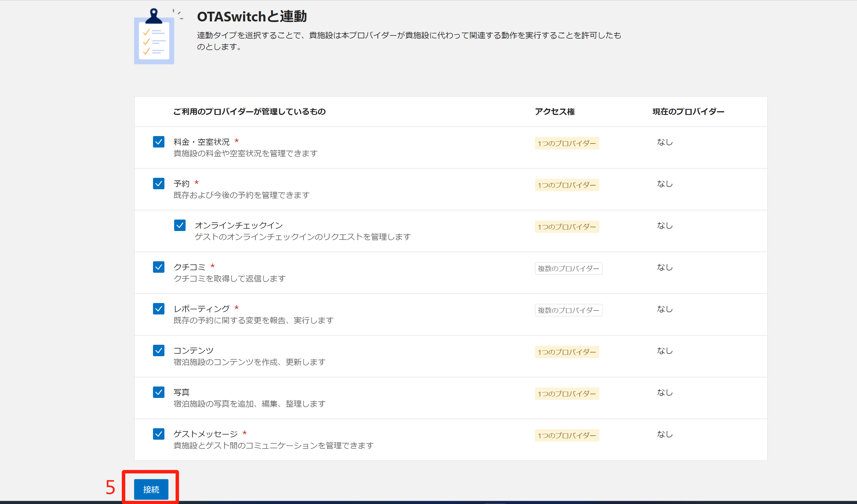
Task: Click クチコミを取得して返信します description
Action: tap(230, 278)
